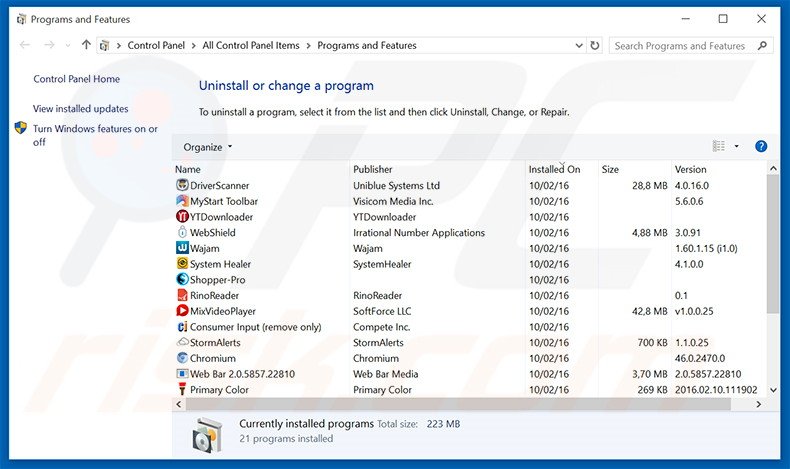
Task: Click the Consumer Input icon
Action: (x=182, y=326)
